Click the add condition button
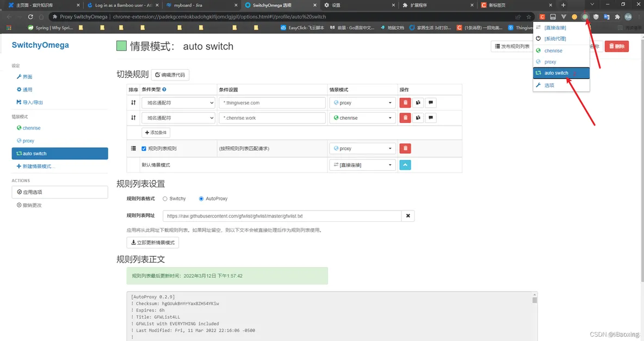 tap(156, 133)
